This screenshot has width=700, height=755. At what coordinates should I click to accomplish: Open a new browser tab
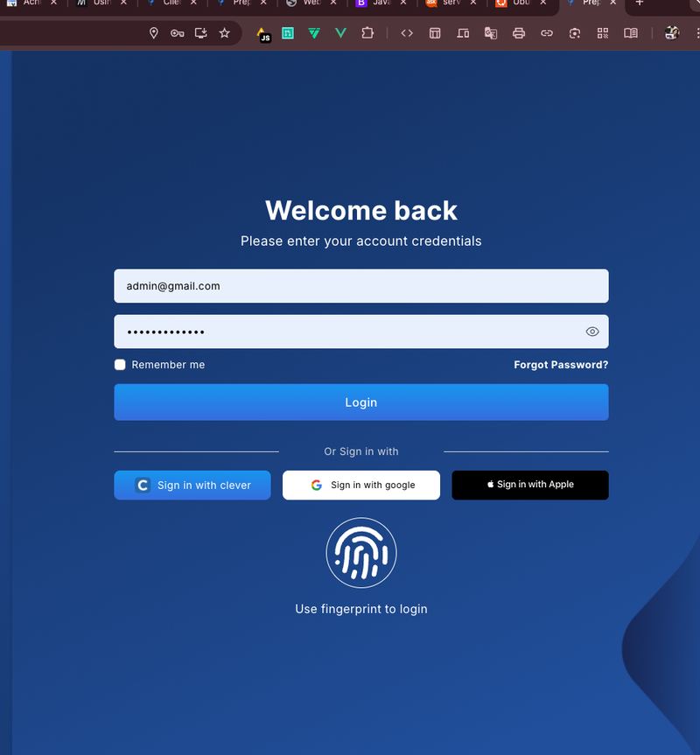coord(639,3)
